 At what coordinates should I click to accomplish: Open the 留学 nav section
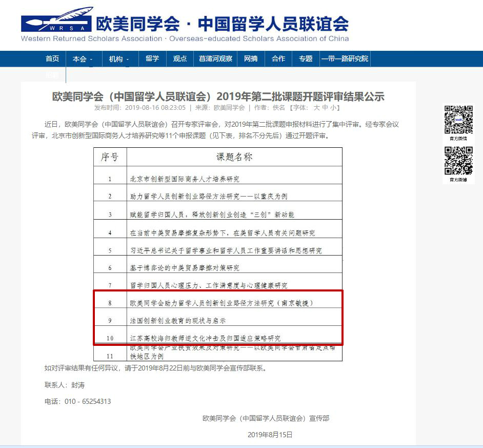click(152, 59)
